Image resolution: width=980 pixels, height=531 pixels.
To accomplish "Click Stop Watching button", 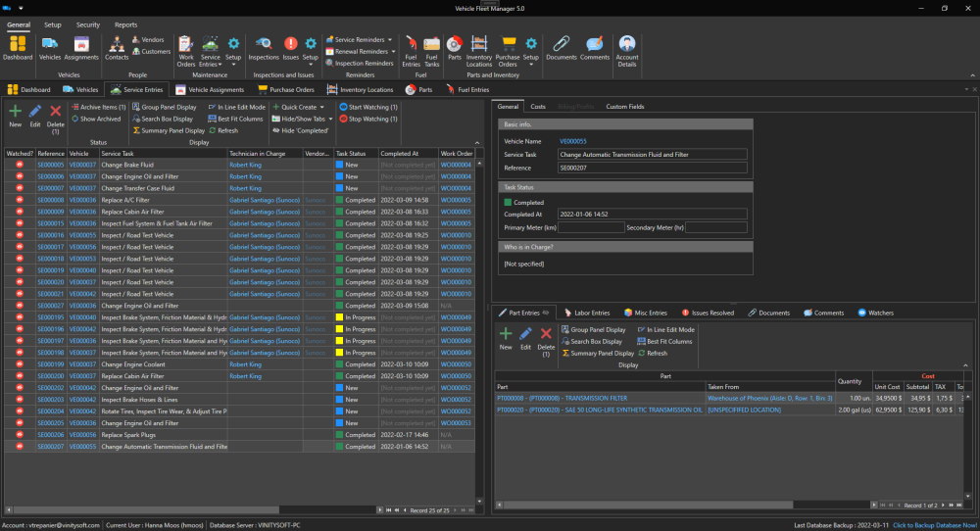I will (368, 119).
